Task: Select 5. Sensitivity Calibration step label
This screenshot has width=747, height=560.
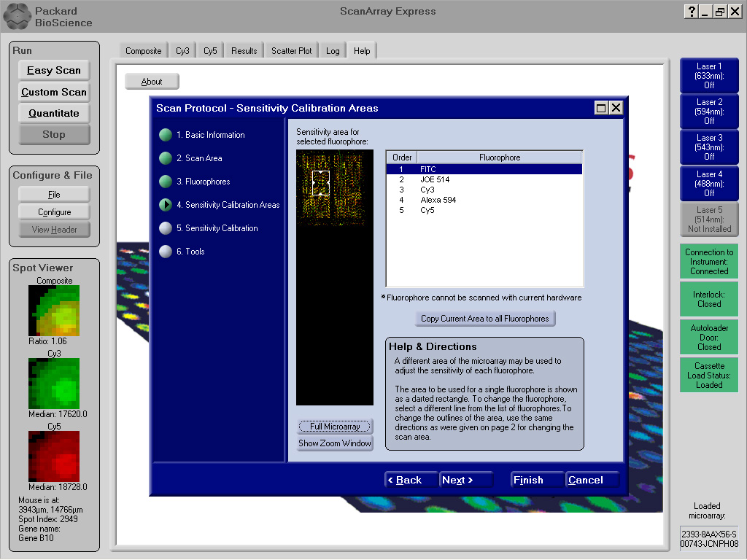Action: (x=217, y=228)
